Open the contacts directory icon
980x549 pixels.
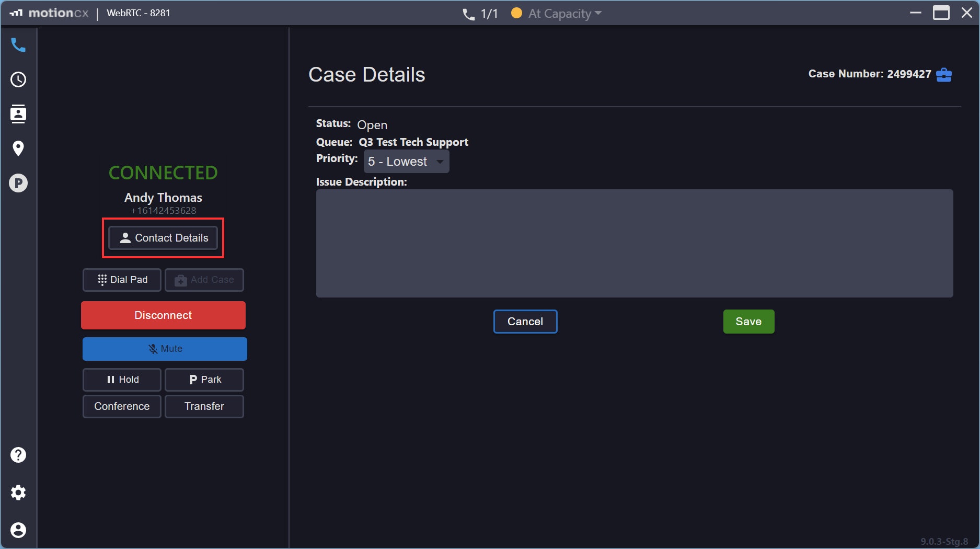[18, 113]
